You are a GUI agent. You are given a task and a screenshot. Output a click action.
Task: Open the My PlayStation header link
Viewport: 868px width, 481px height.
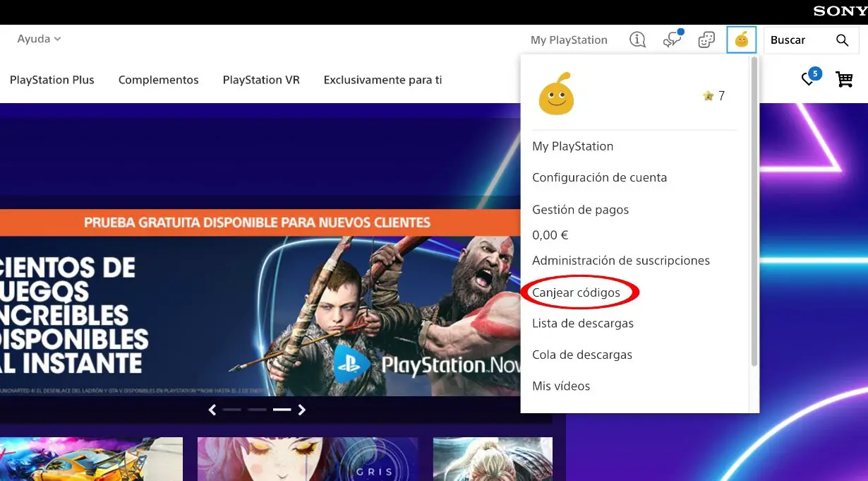pos(569,40)
